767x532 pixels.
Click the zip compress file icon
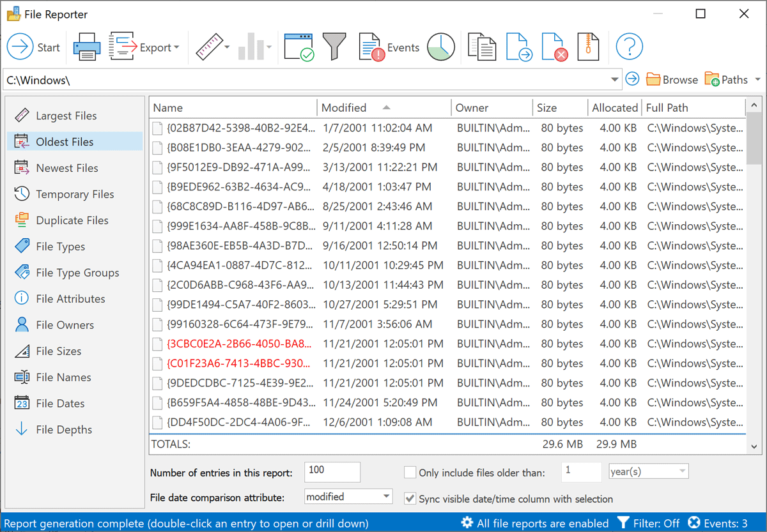[x=589, y=47]
